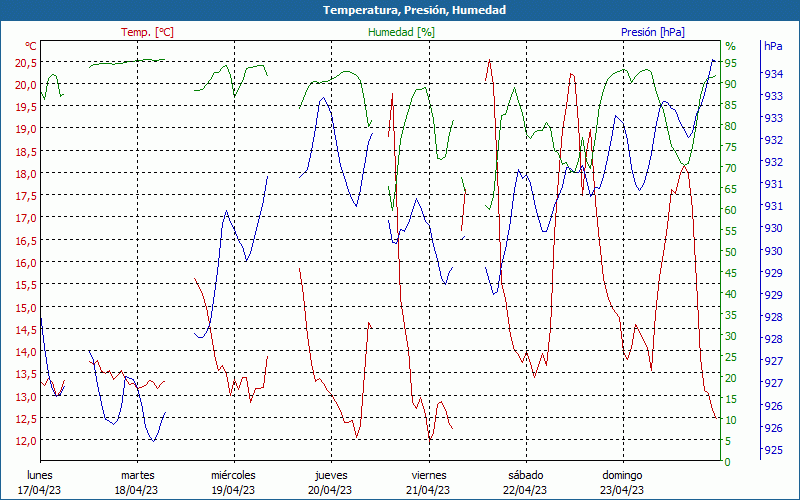Click the domingo day label
The image size is (800, 500).
coord(622,476)
